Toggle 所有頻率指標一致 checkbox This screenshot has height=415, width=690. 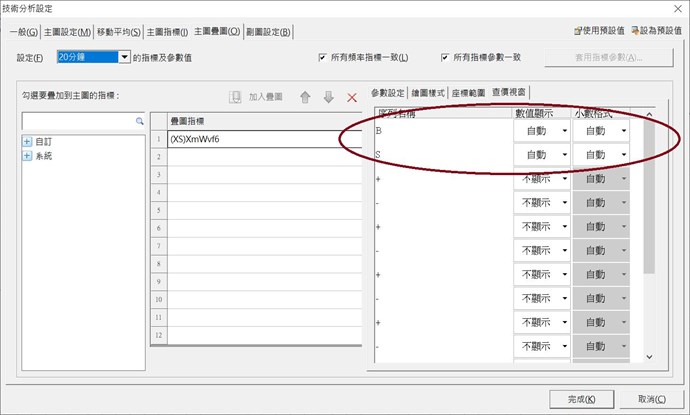(323, 58)
